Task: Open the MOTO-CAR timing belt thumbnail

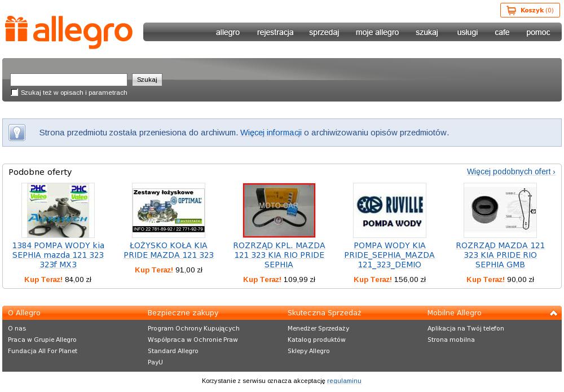Action: tap(279, 210)
